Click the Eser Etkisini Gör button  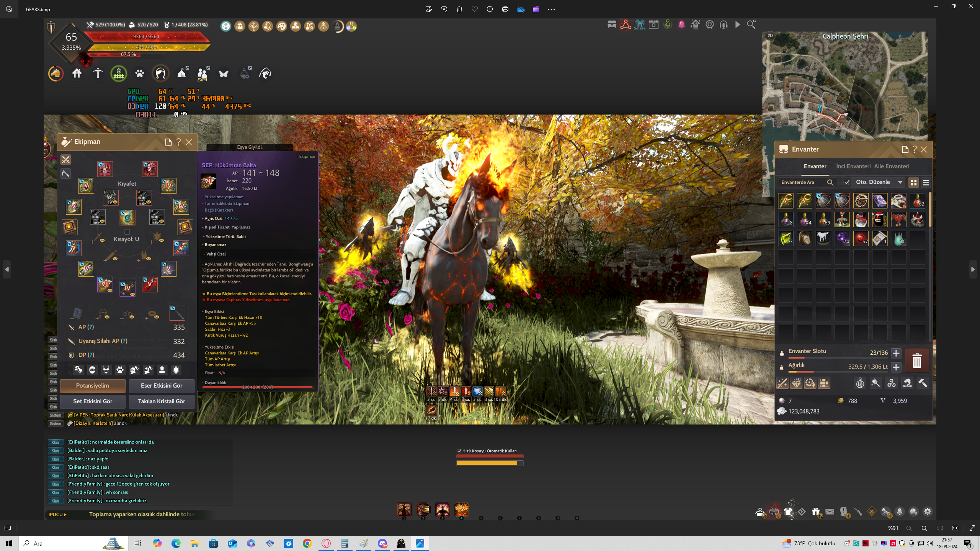coord(162,386)
